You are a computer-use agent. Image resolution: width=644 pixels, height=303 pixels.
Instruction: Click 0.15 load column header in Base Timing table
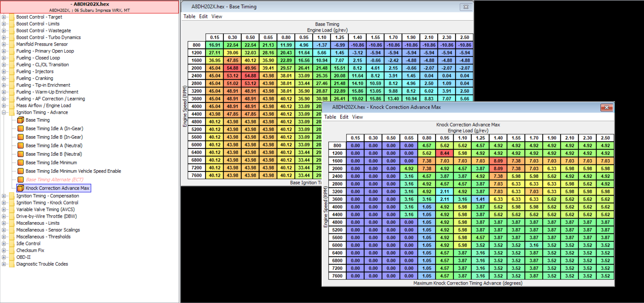214,38
